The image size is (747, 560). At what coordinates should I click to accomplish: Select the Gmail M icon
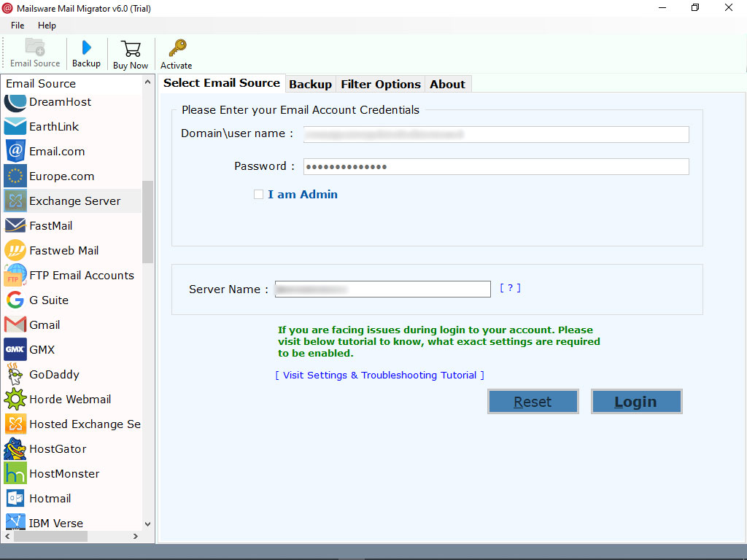coord(15,324)
